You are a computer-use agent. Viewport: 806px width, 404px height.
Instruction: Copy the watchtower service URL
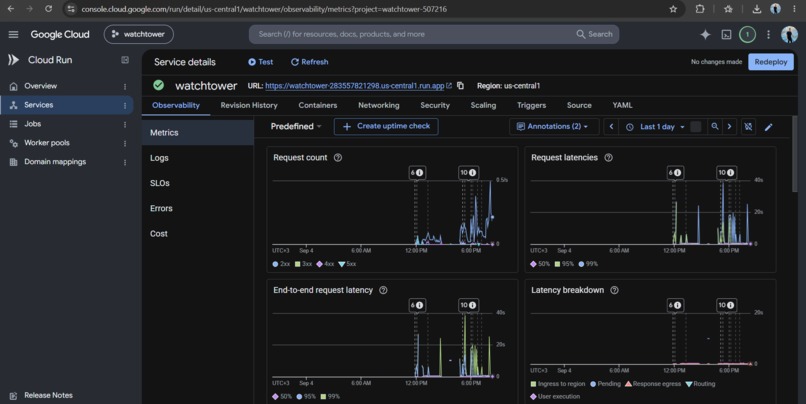pos(460,86)
